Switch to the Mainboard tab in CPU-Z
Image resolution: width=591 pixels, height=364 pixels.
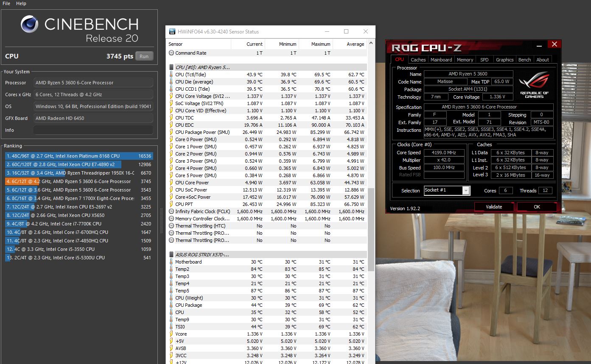coord(441,60)
